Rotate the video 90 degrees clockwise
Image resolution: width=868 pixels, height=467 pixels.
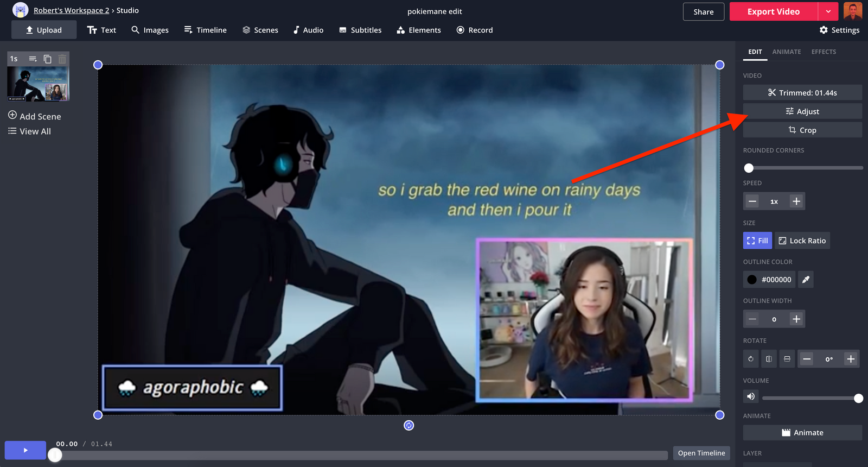751,359
